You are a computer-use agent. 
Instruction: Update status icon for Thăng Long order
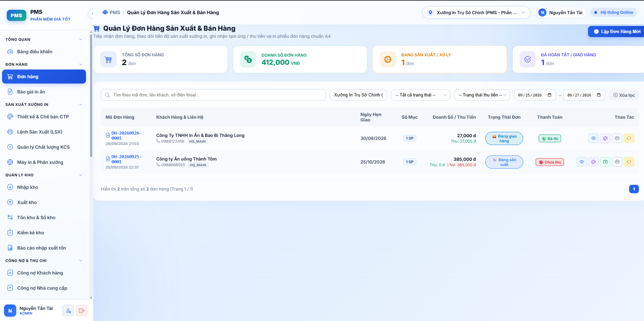[x=629, y=138]
